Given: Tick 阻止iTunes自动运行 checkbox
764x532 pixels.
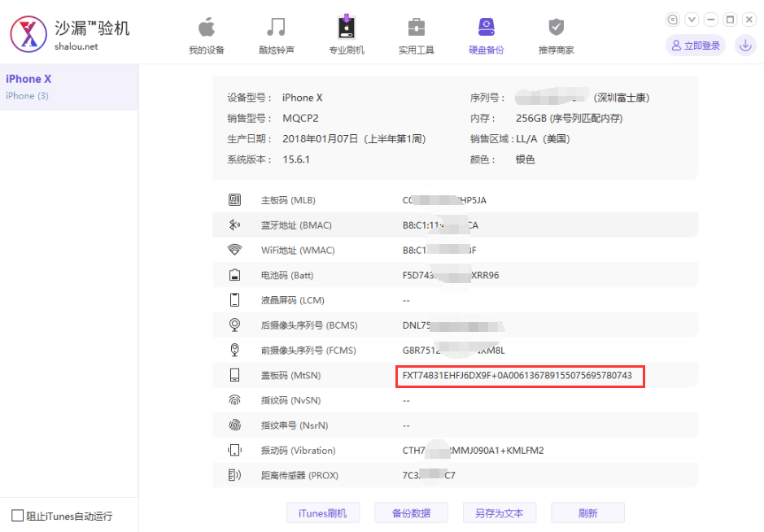Looking at the screenshot, I should point(17,516).
